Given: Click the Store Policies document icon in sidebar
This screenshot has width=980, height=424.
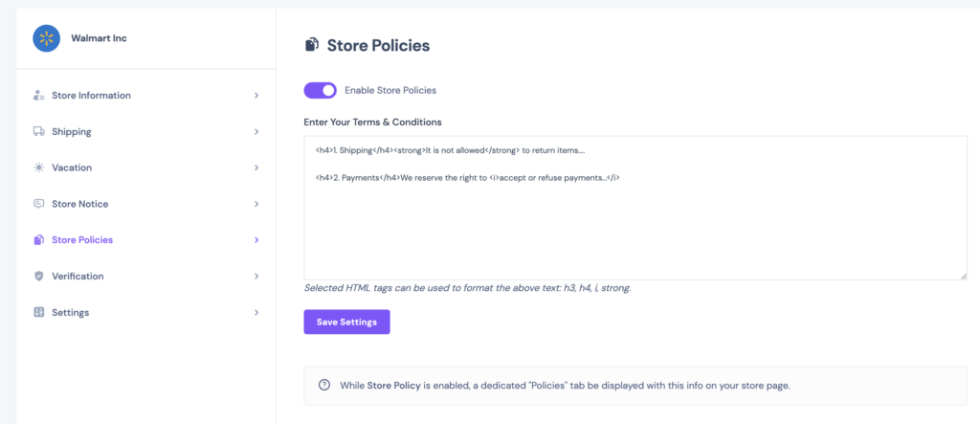Looking at the screenshot, I should pyautogui.click(x=38, y=240).
